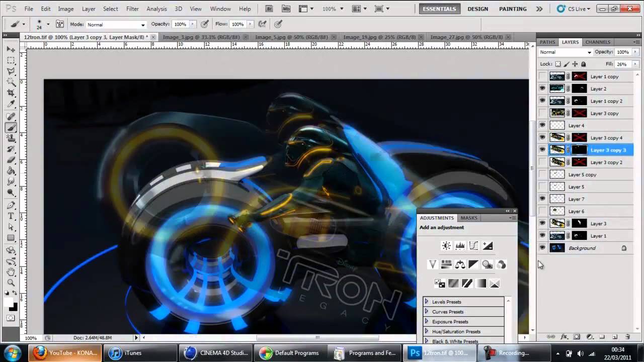Add a Color Balance adjustment
This screenshot has width=644, height=362.
(x=460, y=264)
